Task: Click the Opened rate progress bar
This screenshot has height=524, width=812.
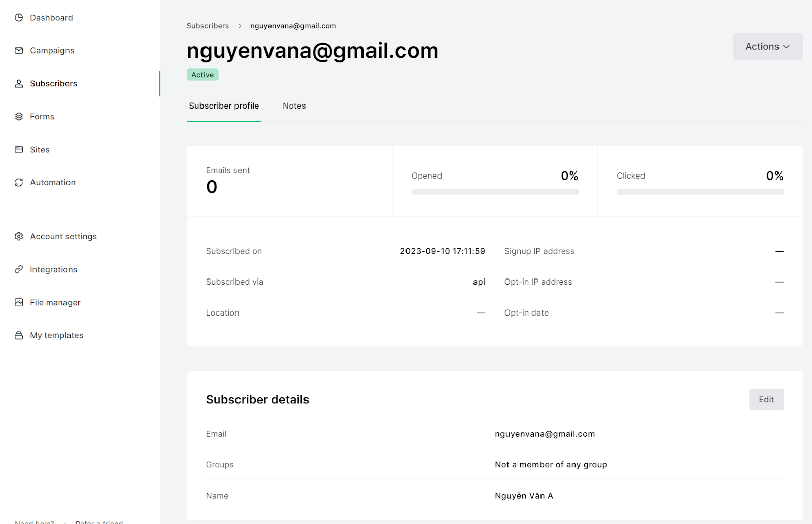Action: pyautogui.click(x=495, y=192)
